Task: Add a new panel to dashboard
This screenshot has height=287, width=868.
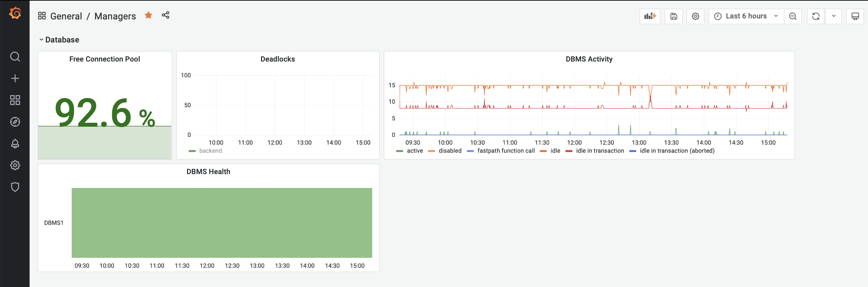Action: [650, 16]
